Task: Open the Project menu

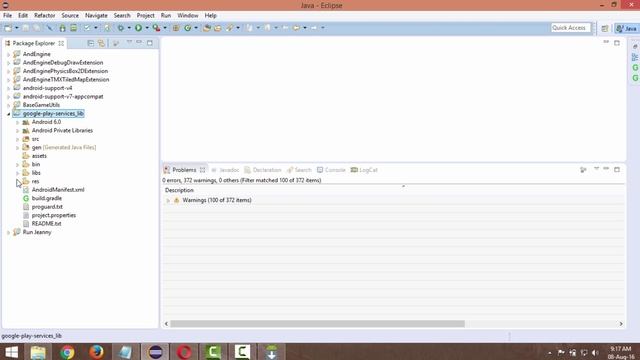Action: [145, 16]
